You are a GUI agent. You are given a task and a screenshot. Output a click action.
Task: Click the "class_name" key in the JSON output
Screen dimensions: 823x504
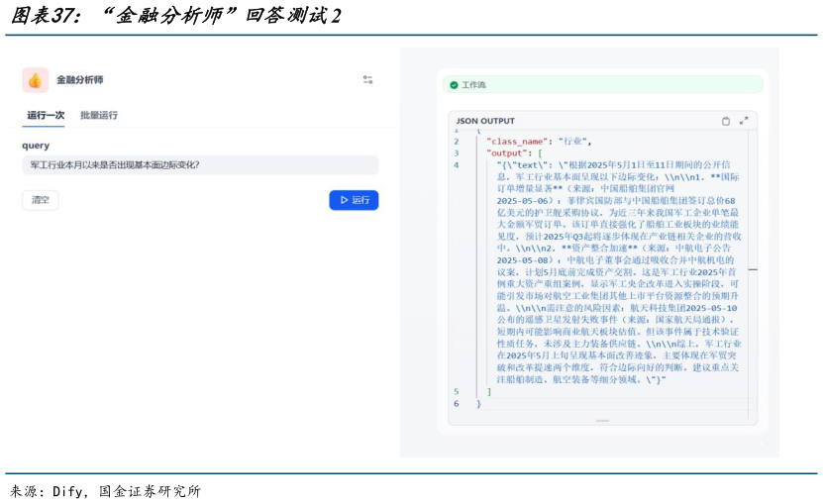coord(517,142)
